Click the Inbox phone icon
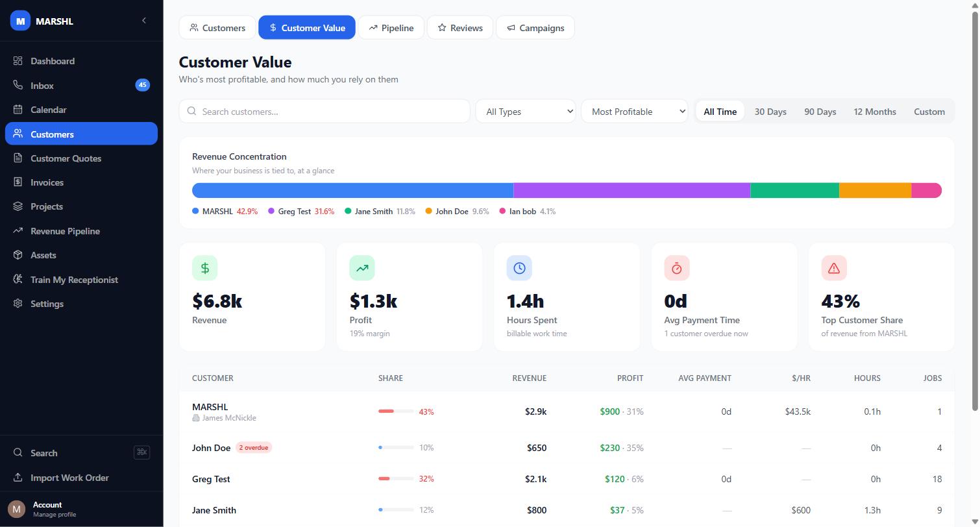Viewport: 980px width, 527px height. click(x=18, y=86)
